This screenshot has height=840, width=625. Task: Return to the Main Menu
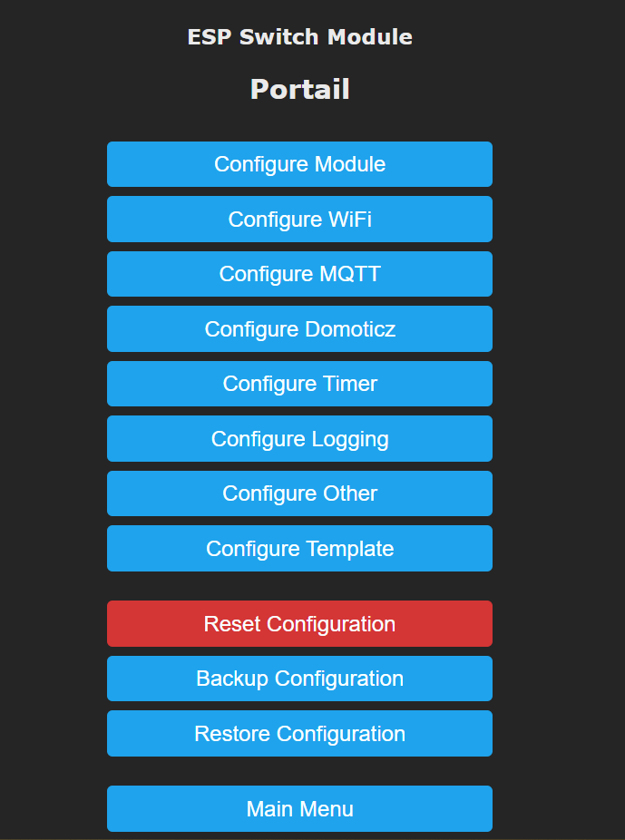299,809
